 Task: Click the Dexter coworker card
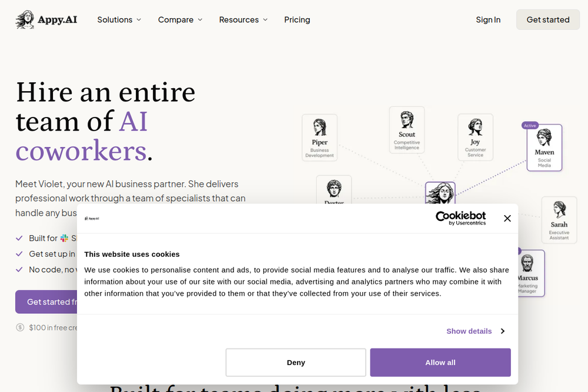(x=334, y=190)
